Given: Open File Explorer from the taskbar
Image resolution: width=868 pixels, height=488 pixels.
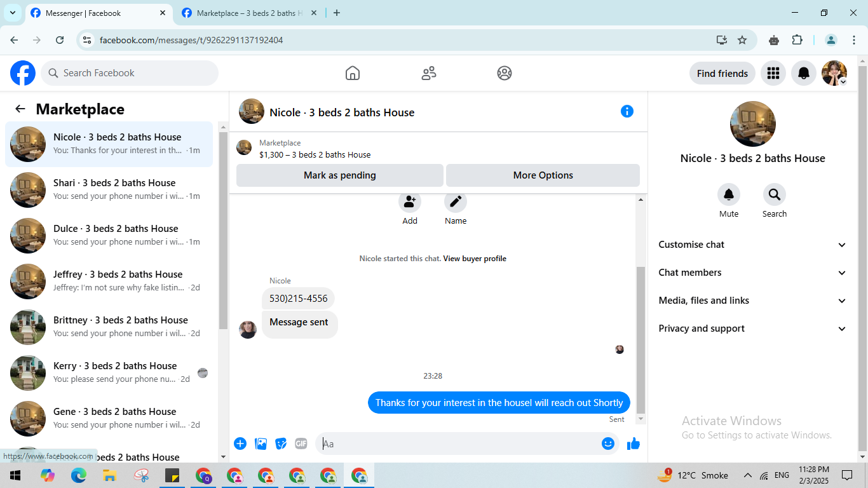Looking at the screenshot, I should tap(110, 475).
